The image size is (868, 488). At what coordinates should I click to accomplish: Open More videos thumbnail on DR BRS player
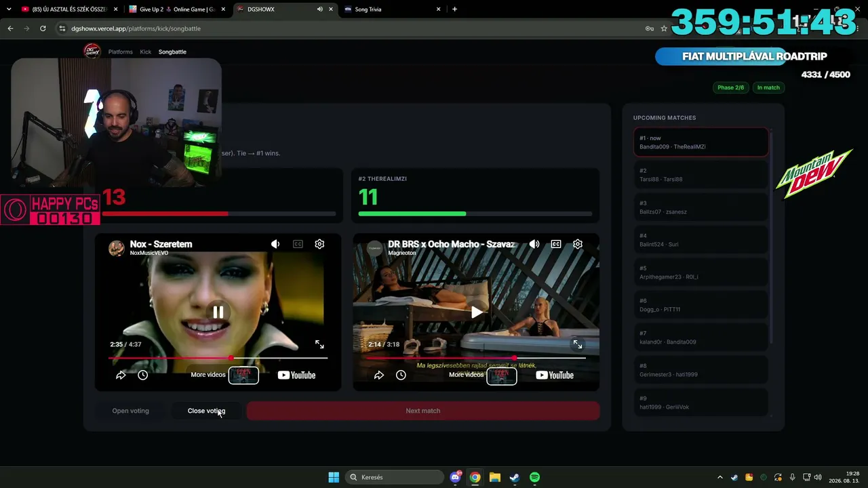(x=502, y=375)
